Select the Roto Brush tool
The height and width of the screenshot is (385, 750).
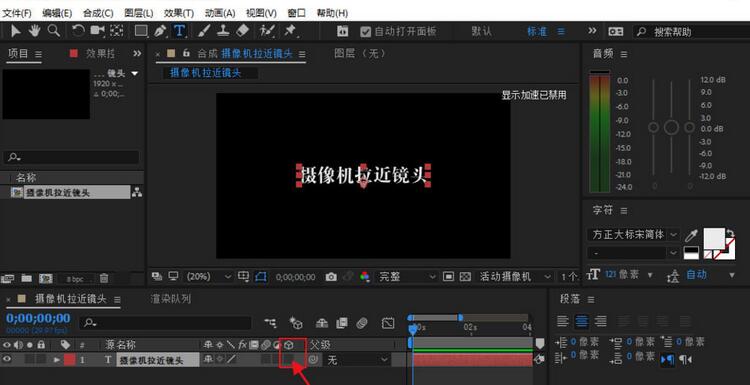click(266, 31)
